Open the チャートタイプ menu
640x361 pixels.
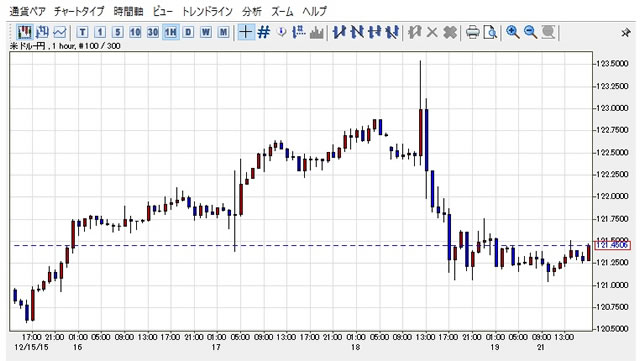(x=79, y=11)
